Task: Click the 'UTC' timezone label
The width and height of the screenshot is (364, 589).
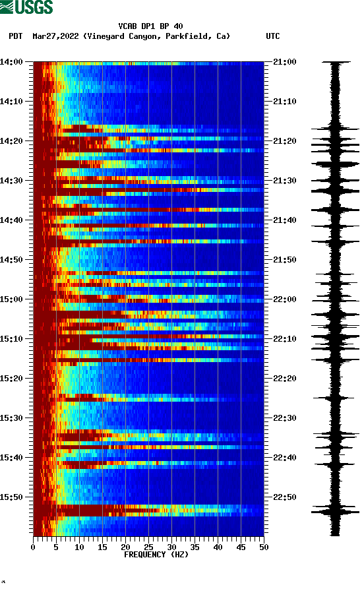Action: tap(273, 36)
